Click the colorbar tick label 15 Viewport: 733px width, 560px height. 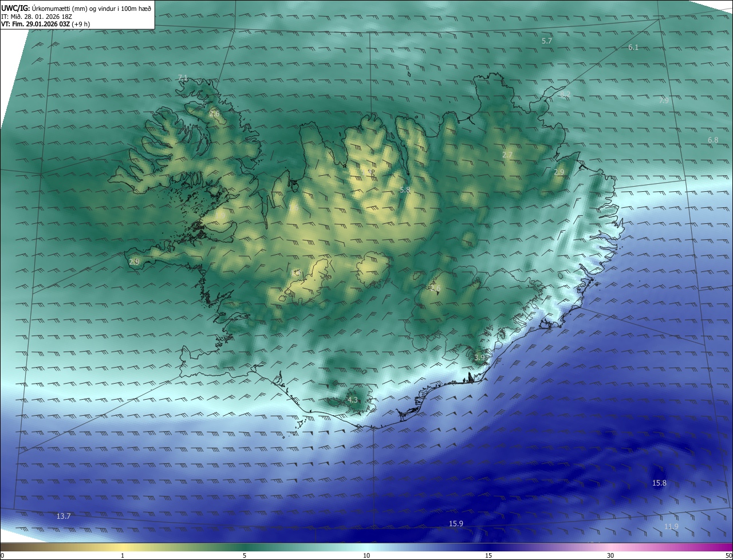pyautogui.click(x=488, y=556)
